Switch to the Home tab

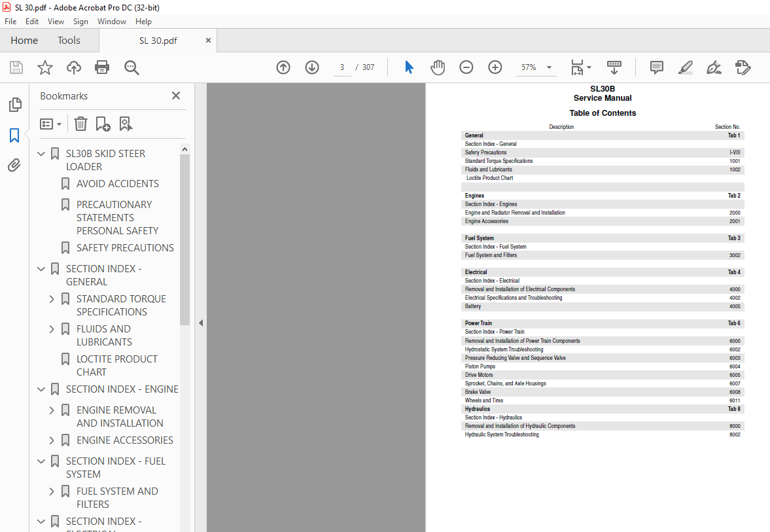24,41
